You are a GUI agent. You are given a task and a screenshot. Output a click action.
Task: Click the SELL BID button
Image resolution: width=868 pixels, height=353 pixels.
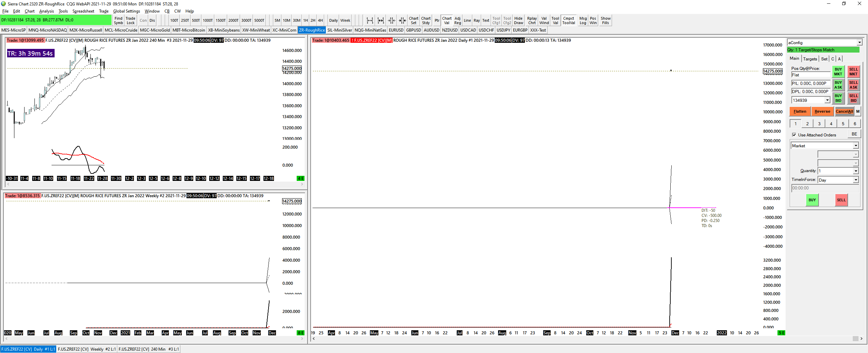(x=853, y=98)
